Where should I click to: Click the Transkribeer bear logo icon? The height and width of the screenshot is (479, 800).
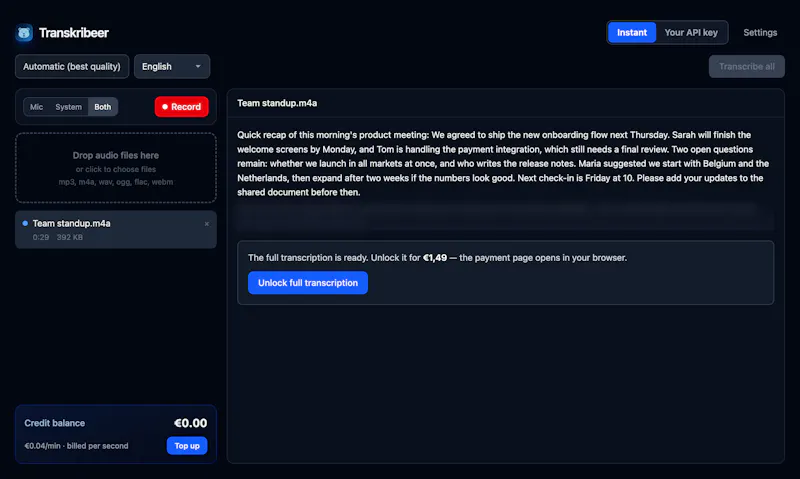point(24,33)
